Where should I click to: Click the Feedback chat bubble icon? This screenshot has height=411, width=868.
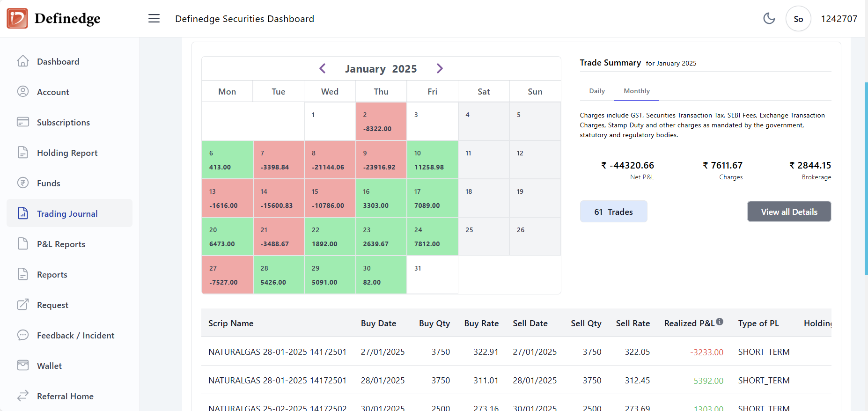click(23, 335)
